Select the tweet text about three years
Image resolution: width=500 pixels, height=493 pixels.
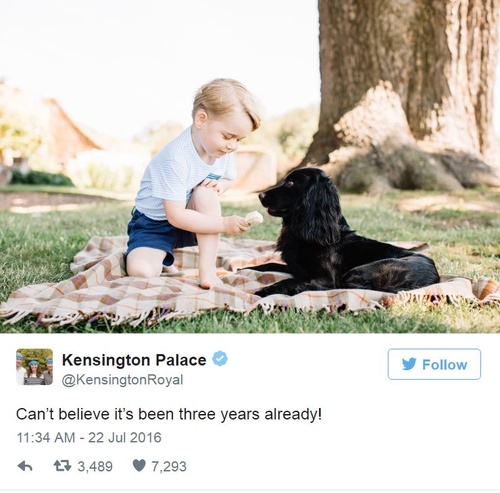[169, 414]
